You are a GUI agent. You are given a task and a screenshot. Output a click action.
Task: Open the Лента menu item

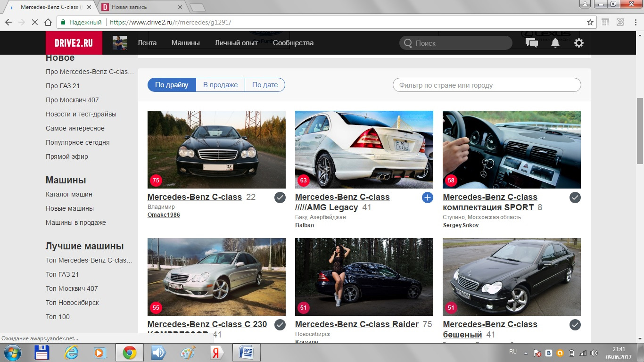(x=147, y=43)
